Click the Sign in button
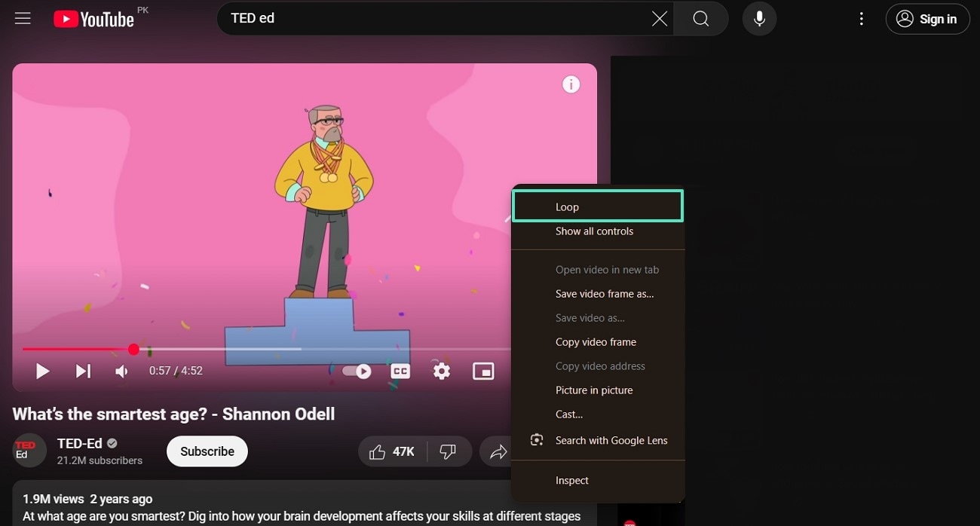Image resolution: width=980 pixels, height=526 pixels. 927,19
